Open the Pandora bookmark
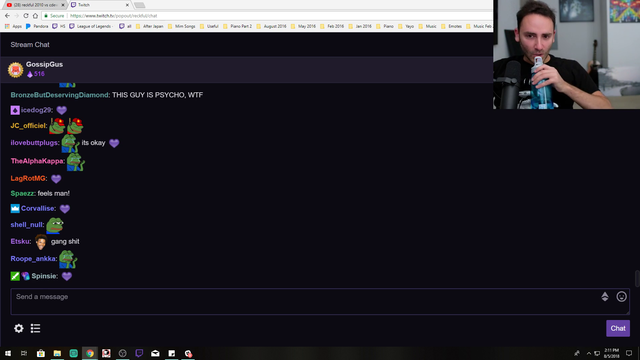The height and width of the screenshot is (360, 640). 37,26
